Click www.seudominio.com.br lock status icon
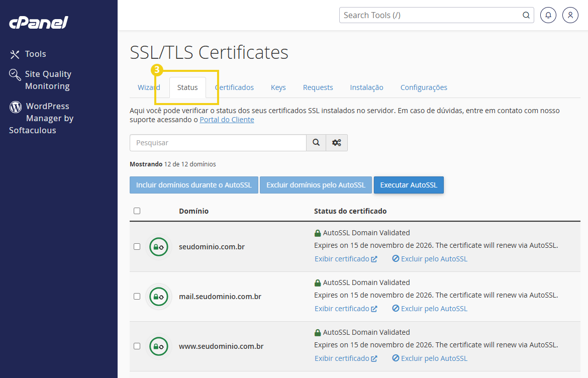 click(x=159, y=346)
